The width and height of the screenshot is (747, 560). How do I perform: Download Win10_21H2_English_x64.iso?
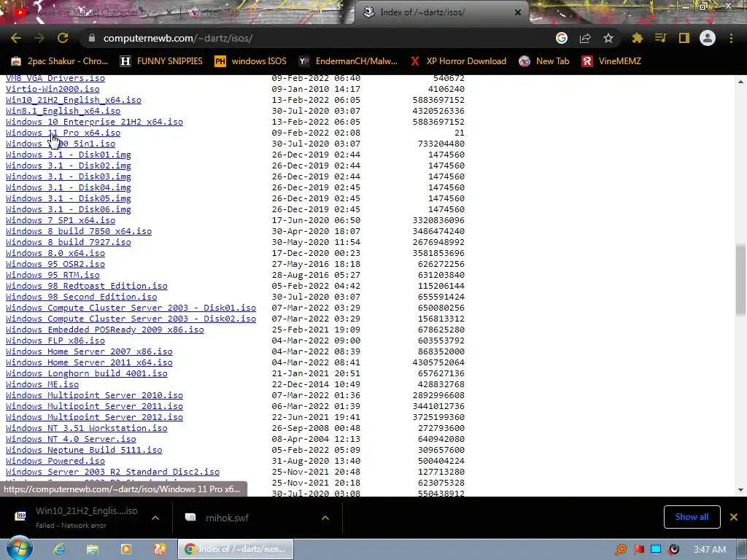tap(74, 100)
